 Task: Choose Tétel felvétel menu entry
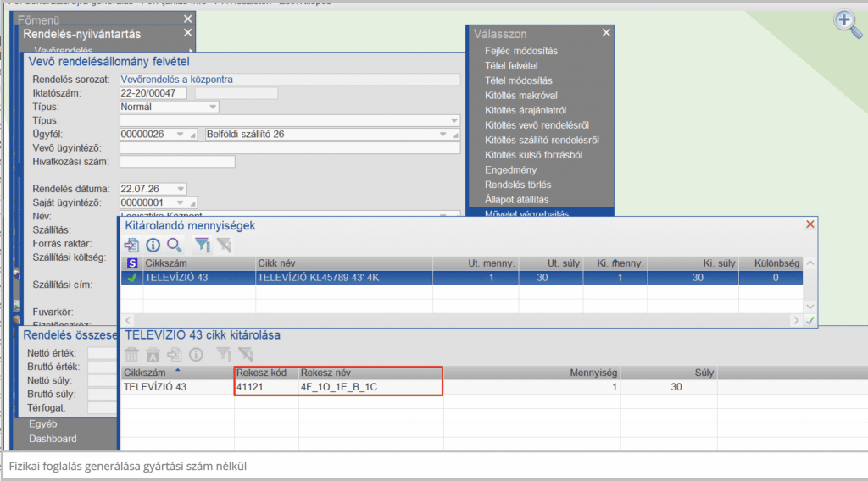[x=511, y=66]
